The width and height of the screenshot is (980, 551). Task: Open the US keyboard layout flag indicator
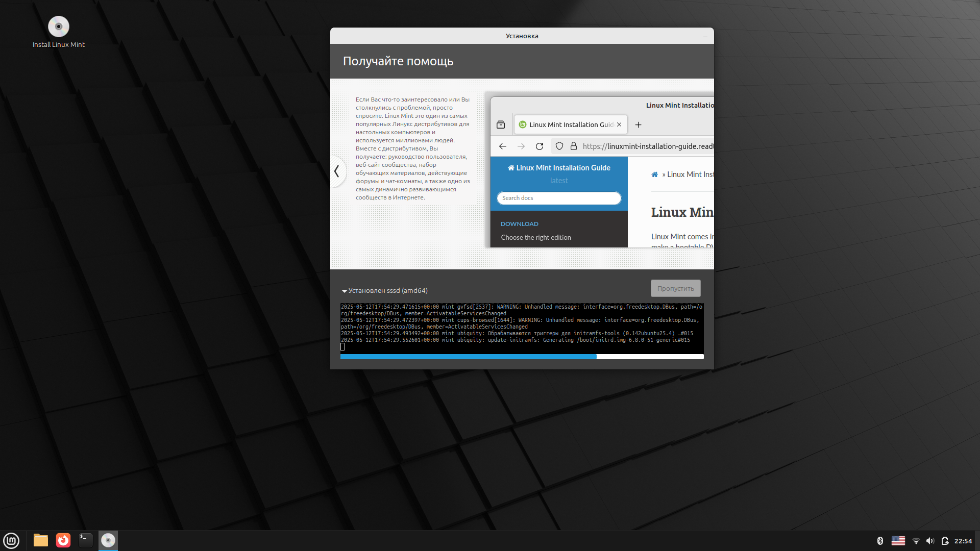point(898,541)
